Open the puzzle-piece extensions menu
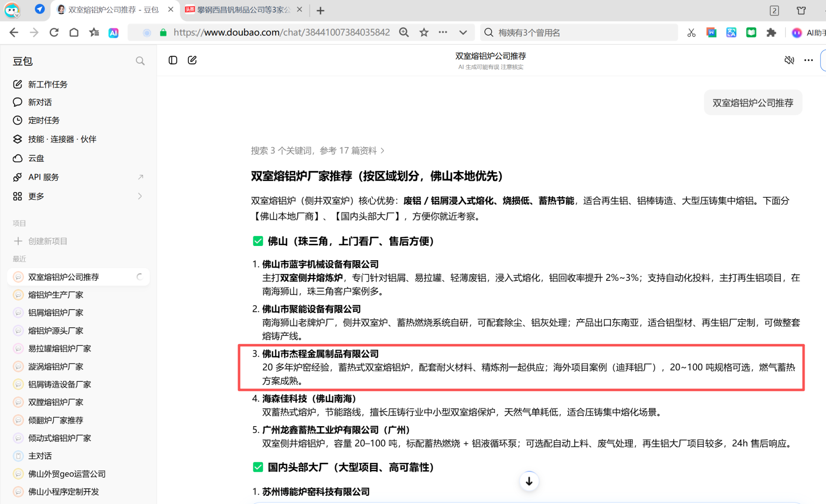This screenshot has width=826, height=504. (771, 33)
